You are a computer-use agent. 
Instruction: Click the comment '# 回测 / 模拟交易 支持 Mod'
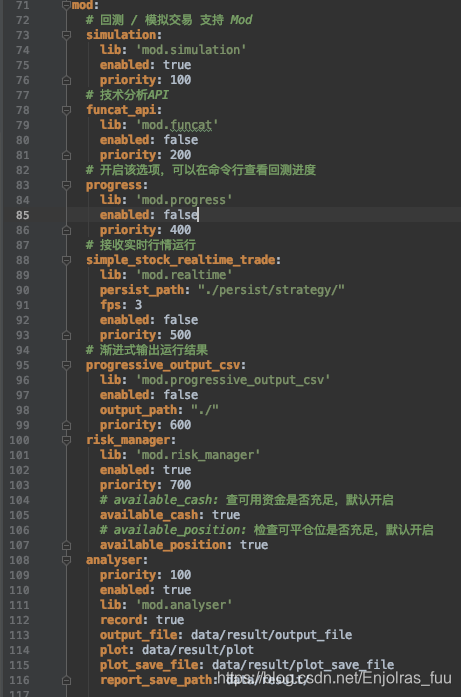click(169, 20)
